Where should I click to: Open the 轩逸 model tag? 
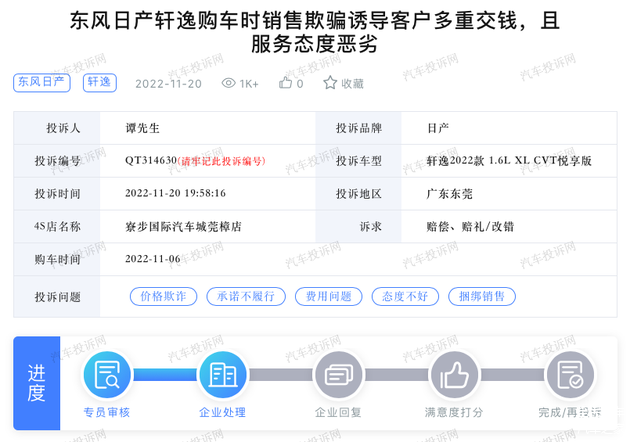(98, 83)
